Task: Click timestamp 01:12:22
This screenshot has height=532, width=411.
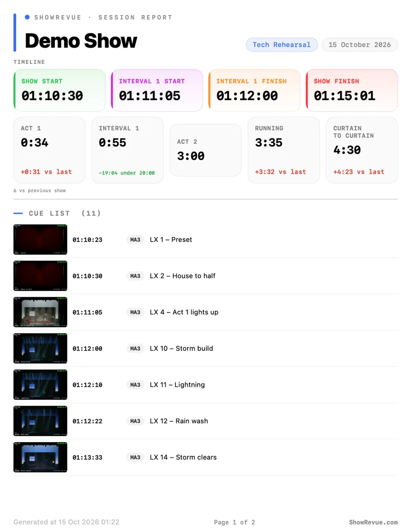Action: pos(87,421)
